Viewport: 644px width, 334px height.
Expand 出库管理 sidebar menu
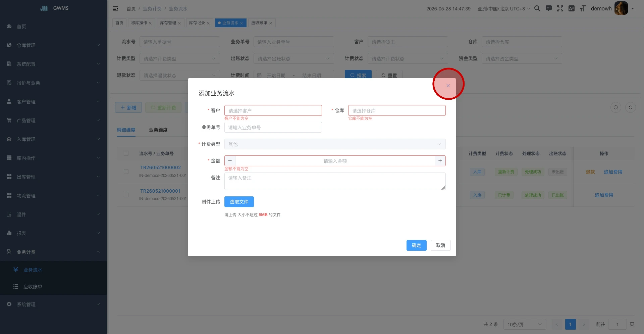tap(54, 177)
